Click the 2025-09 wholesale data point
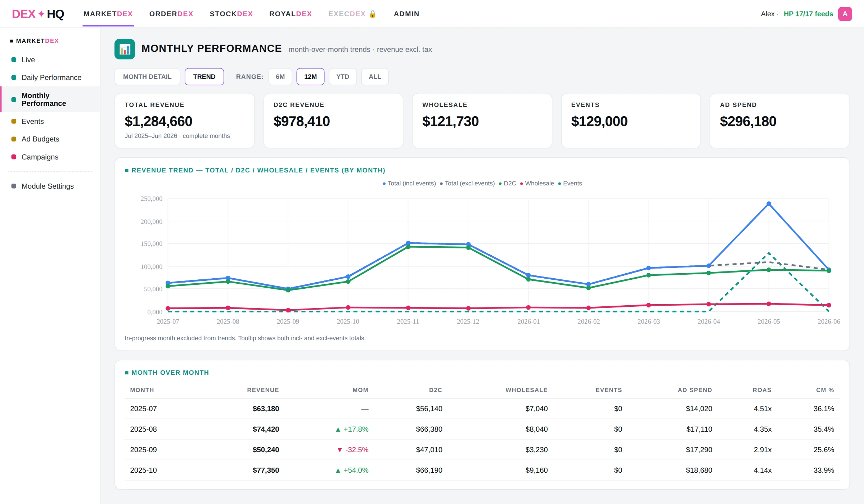864x504 pixels. click(288, 310)
